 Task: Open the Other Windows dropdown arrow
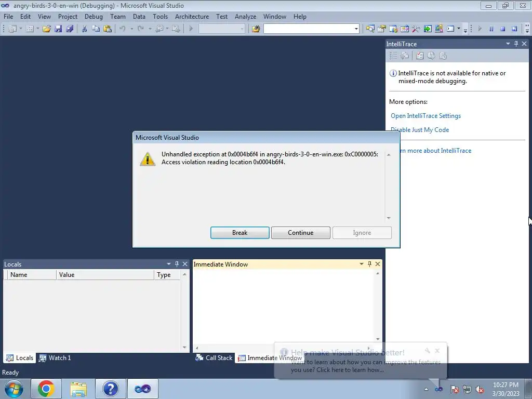coord(459,29)
